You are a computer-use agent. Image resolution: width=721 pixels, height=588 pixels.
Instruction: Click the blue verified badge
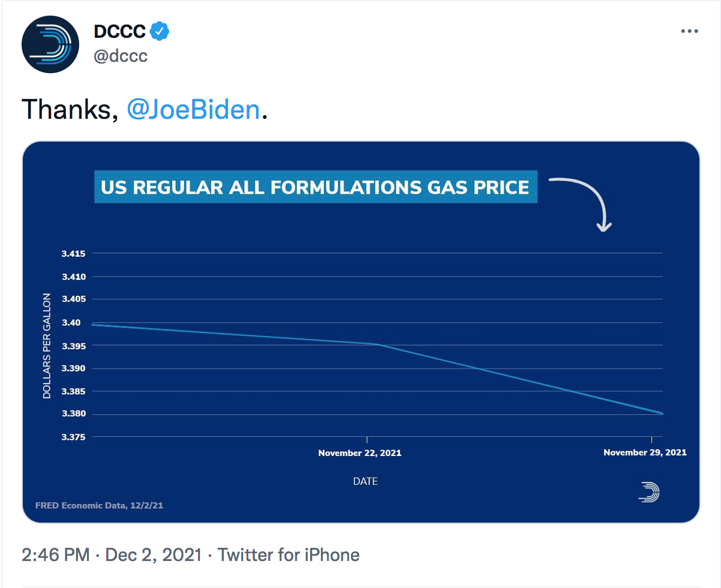[159, 31]
